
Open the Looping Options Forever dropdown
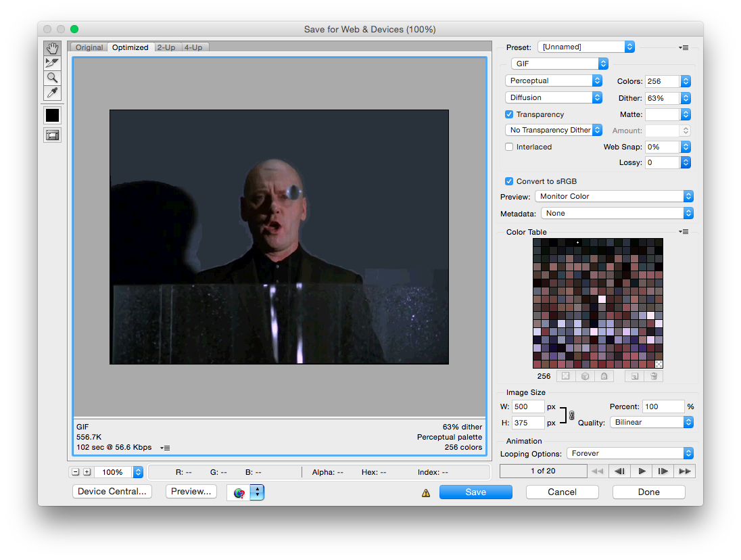coord(630,453)
